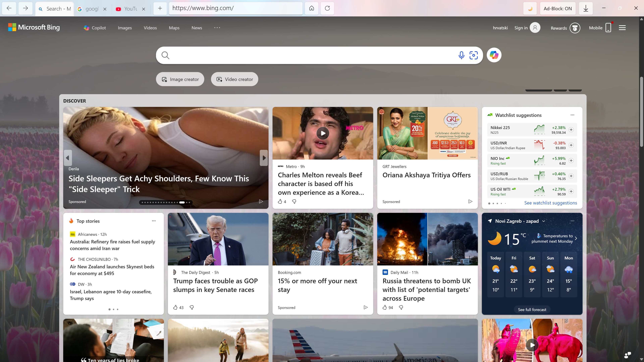Viewport: 644px width, 362px height.
Task: Toggle the browser dark mode moon button
Action: (530, 8)
